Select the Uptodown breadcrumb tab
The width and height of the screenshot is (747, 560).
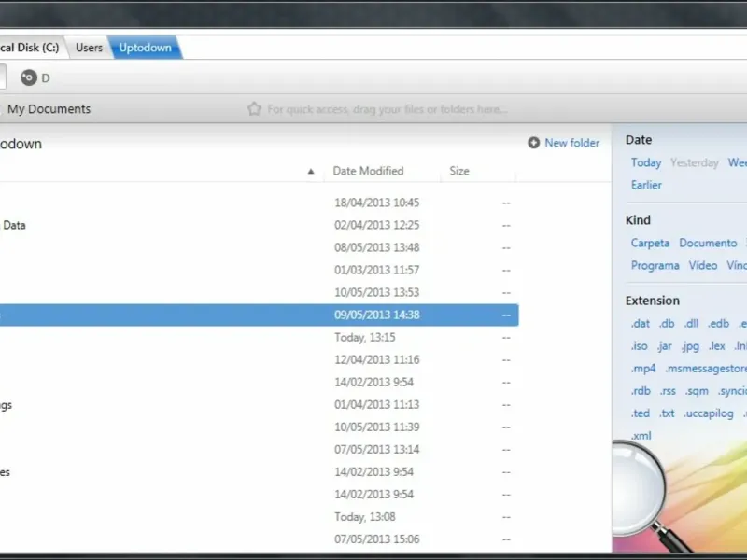(145, 48)
